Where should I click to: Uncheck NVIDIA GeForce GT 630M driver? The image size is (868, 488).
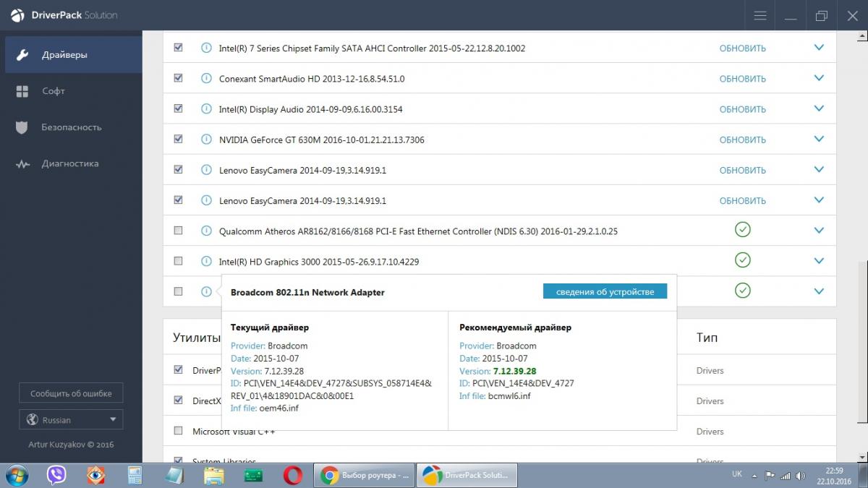coord(178,139)
